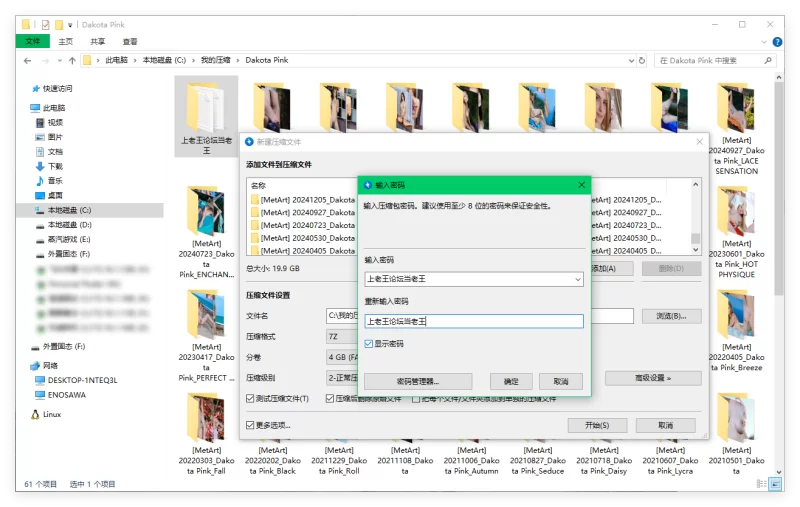Click the Explorer vertical scrollbar thumb
The height and width of the screenshot is (507, 800).
click(x=778, y=188)
